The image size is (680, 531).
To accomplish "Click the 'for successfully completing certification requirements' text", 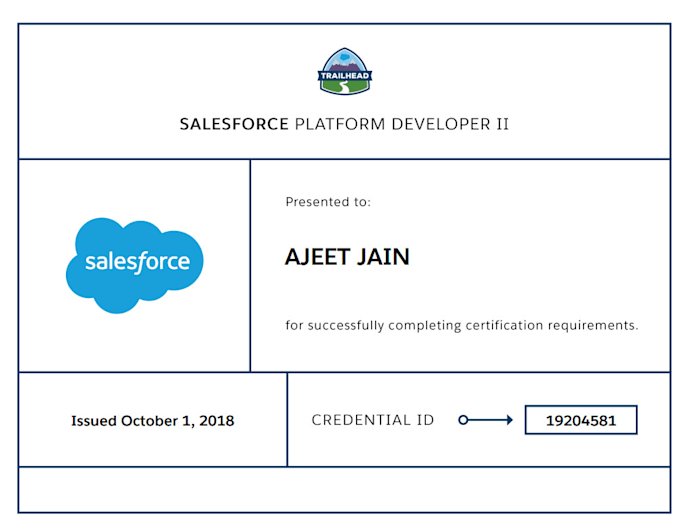I will (x=462, y=325).
